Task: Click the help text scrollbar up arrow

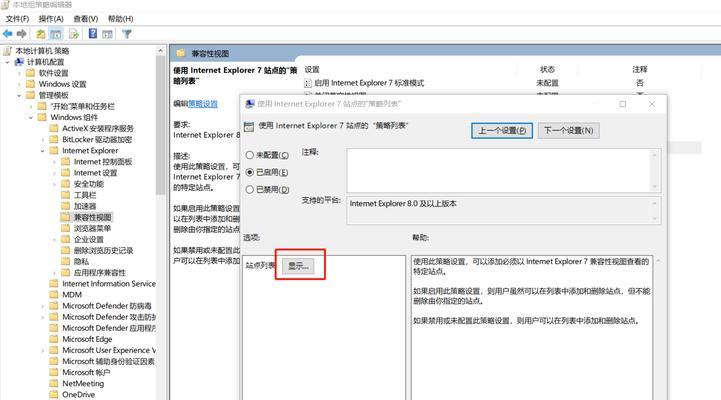Action: click(x=658, y=261)
